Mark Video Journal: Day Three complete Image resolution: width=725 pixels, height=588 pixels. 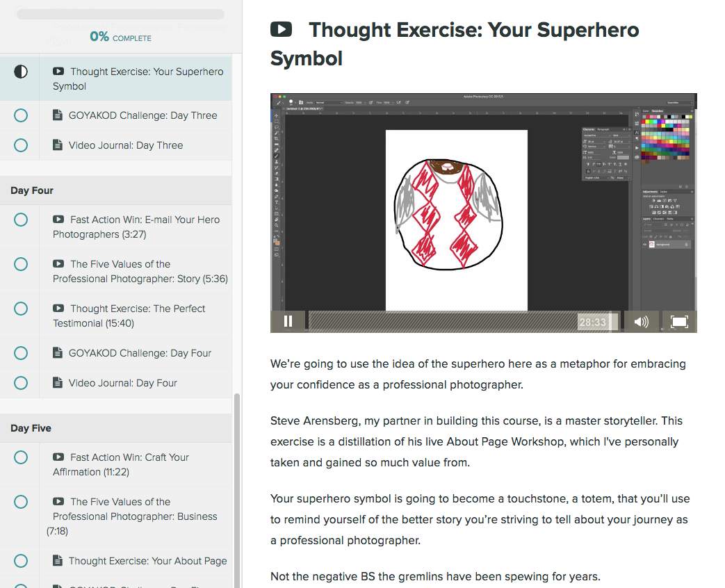[x=21, y=145]
